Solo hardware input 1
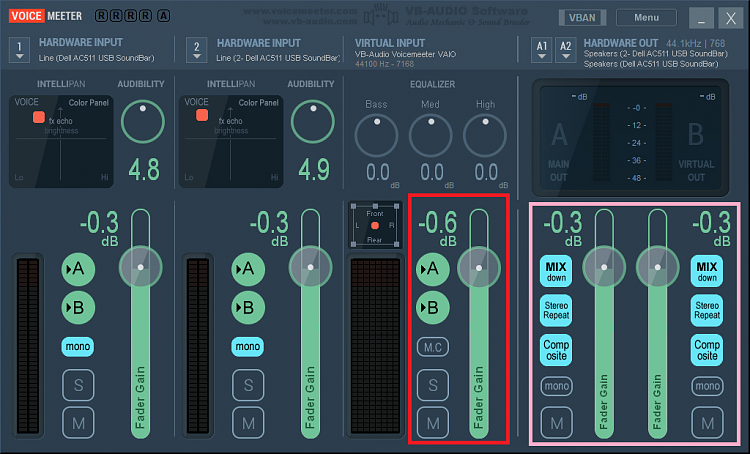The image size is (750, 454). point(78,385)
